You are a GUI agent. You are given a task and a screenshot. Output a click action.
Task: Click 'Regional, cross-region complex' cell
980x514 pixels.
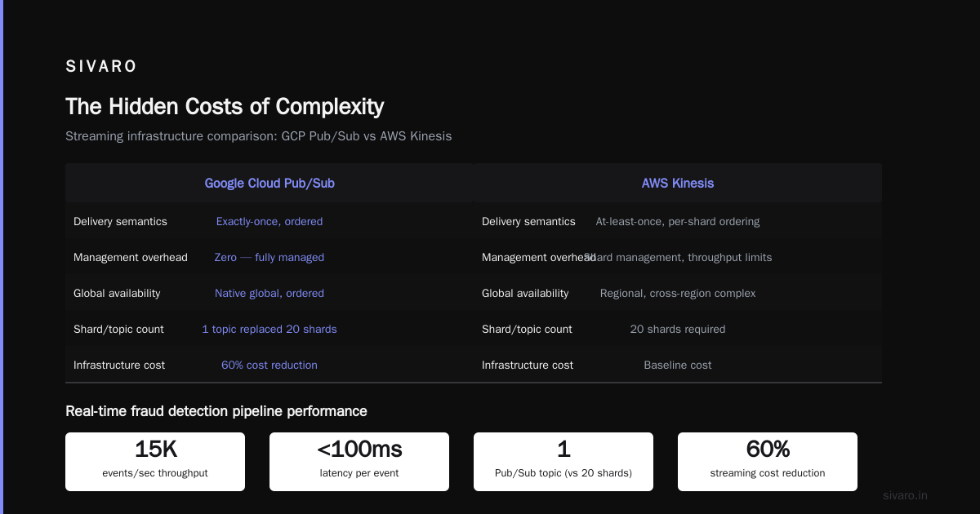678,293
